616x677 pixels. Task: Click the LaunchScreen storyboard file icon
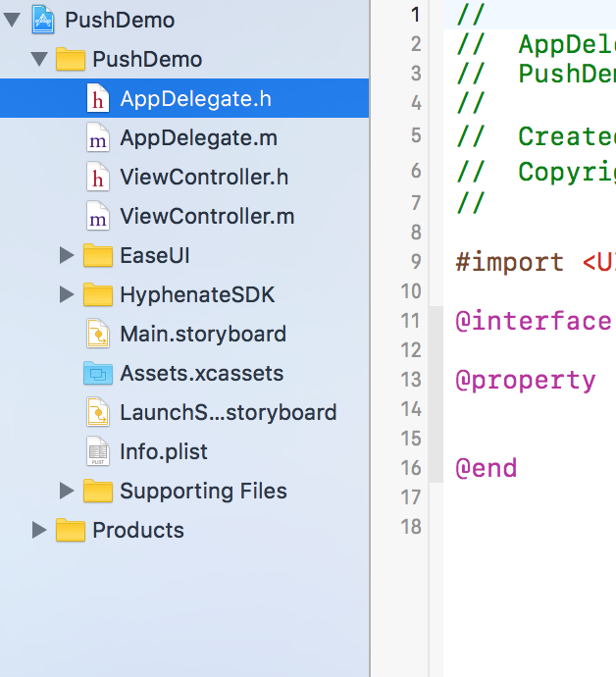coord(97,412)
